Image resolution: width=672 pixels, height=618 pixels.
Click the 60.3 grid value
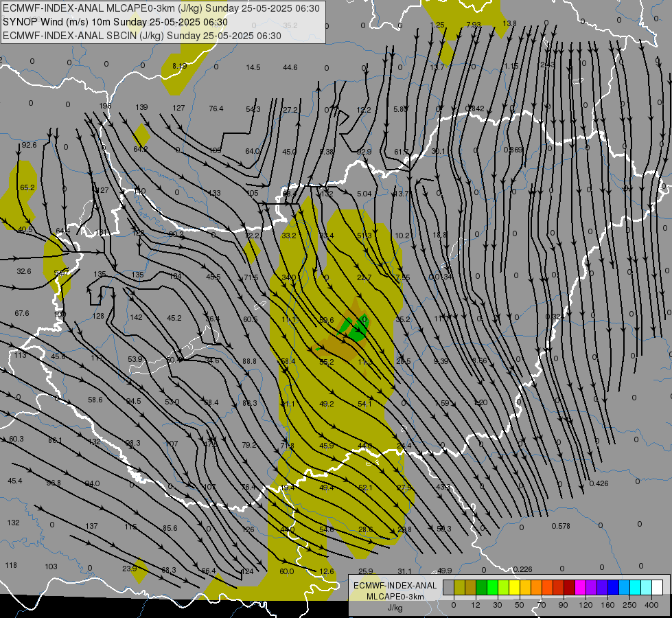[16, 439]
